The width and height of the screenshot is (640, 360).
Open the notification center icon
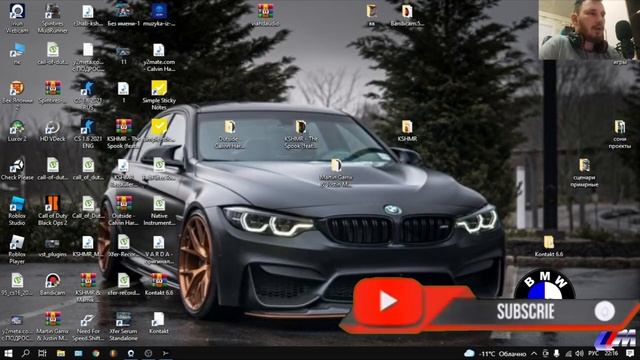point(631,353)
